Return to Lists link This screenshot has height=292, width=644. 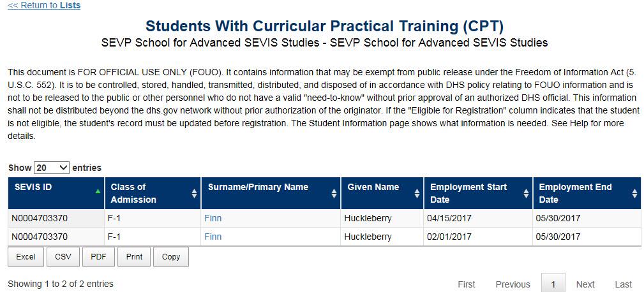pyautogui.click(x=44, y=5)
